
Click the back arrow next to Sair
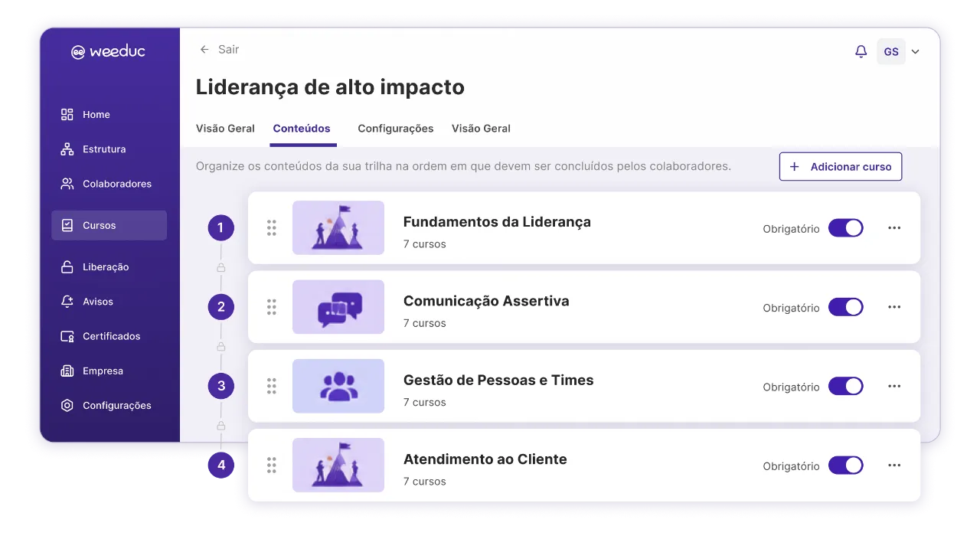click(204, 49)
